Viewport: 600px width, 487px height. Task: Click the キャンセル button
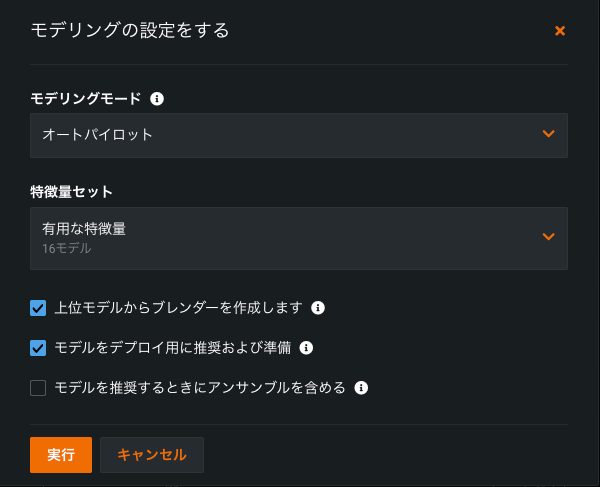152,455
